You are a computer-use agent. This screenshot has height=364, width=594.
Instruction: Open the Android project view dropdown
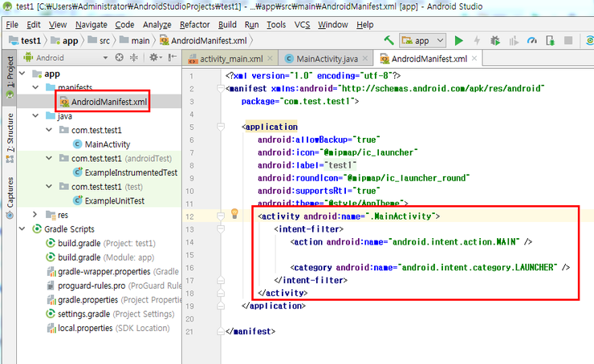pyautogui.click(x=66, y=58)
